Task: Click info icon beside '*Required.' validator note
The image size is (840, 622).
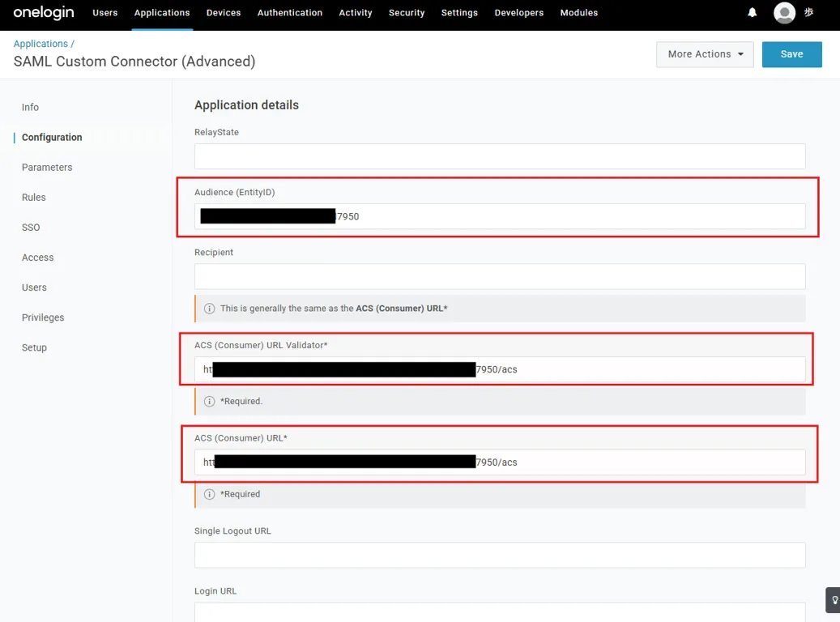Action: 210,401
